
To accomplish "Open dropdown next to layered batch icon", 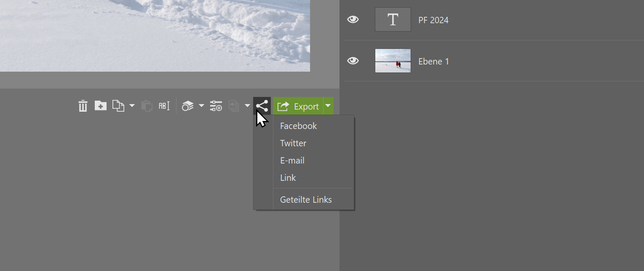I will click(201, 106).
